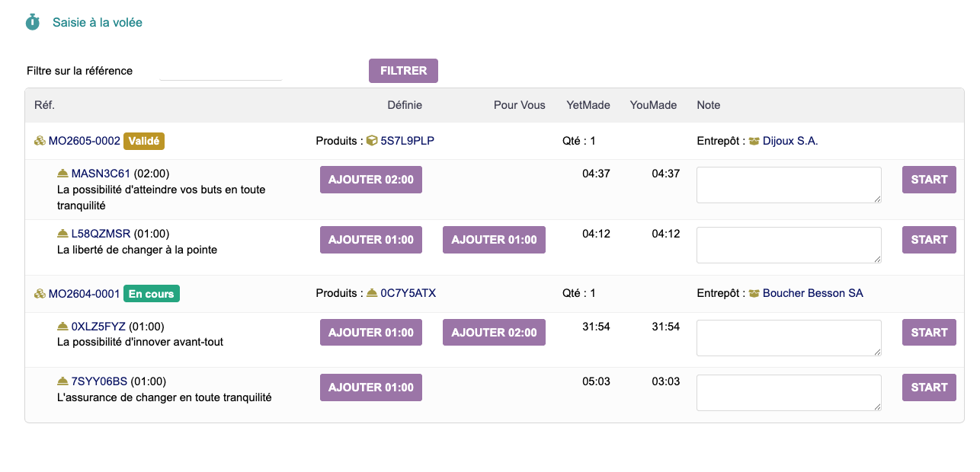Click the text La liberté de changer à la pointe

(137, 250)
